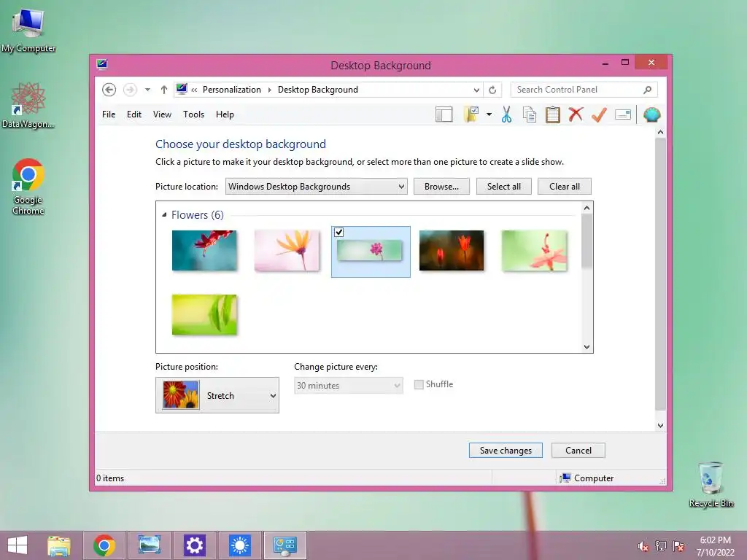This screenshot has height=560, width=747.
Task: Select the DataWagon desktop shortcut
Action: pyautogui.click(x=28, y=105)
